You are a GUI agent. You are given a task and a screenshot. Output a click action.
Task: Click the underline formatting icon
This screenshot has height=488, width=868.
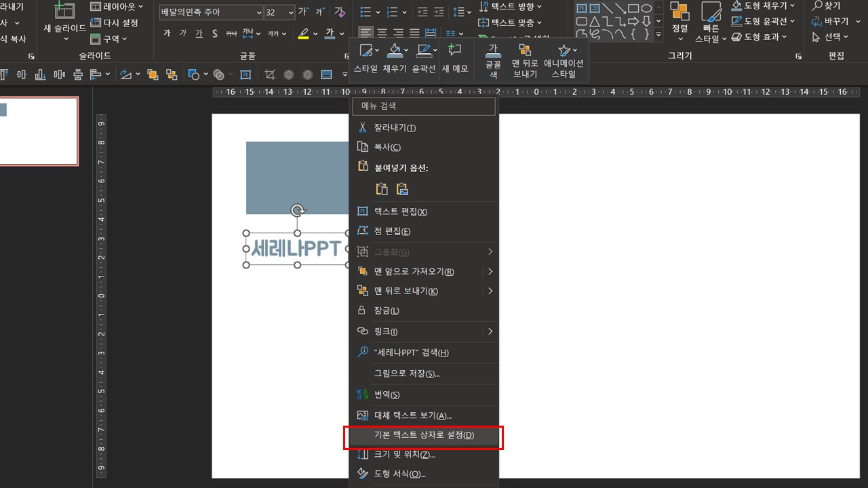(199, 33)
